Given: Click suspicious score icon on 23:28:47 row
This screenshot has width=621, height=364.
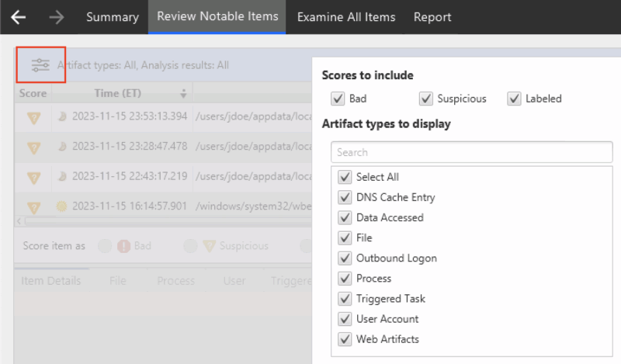Looking at the screenshot, I should tap(33, 147).
